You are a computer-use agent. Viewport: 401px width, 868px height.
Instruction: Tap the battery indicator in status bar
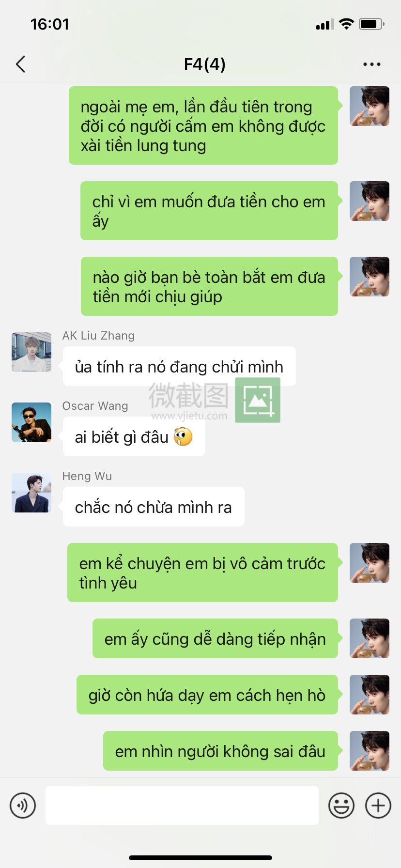pyautogui.click(x=371, y=24)
